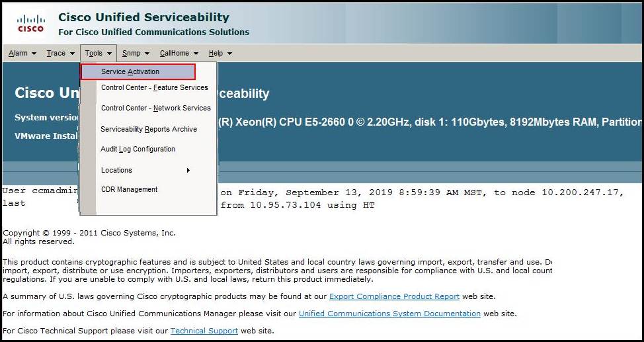Open CDR Management menu entry
The height and width of the screenshot is (342, 644).
click(x=129, y=189)
